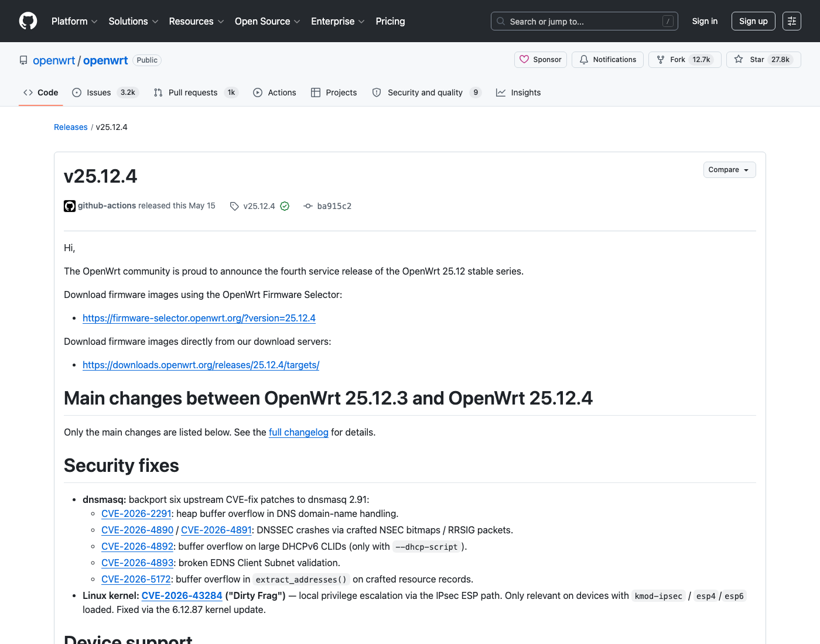This screenshot has width=820, height=644.
Task: Click the kmod-ipsec code snippet
Action: coord(659,596)
